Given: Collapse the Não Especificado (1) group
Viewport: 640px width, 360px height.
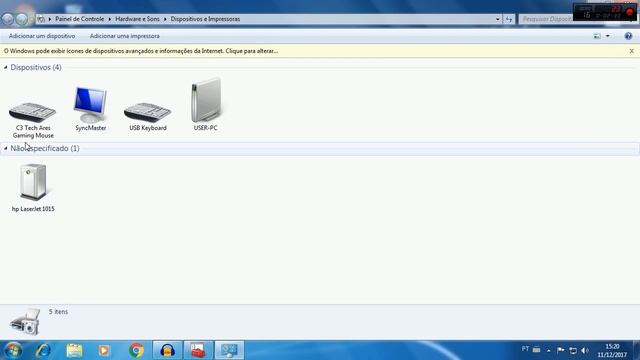Looking at the screenshot, I should (6, 149).
